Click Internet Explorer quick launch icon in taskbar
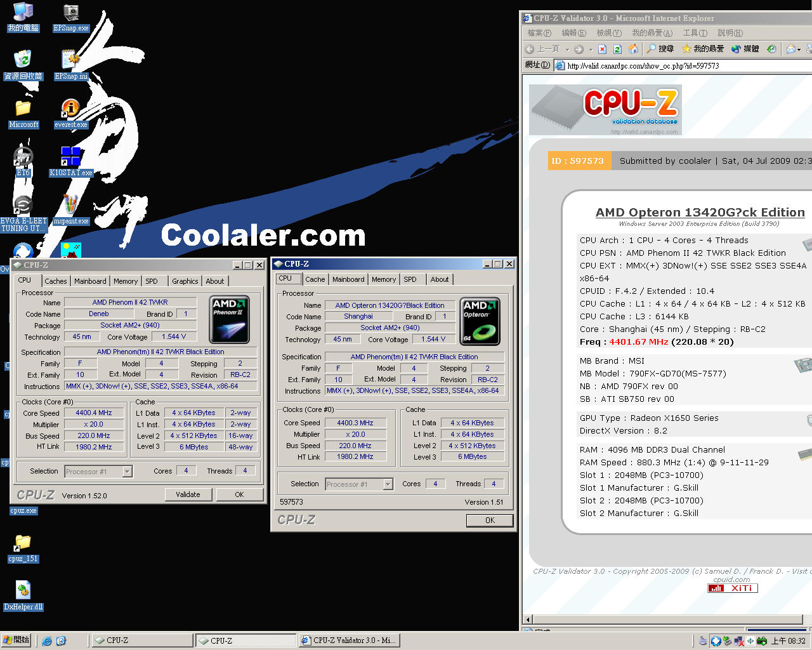The height and width of the screenshot is (650, 812). point(47,640)
